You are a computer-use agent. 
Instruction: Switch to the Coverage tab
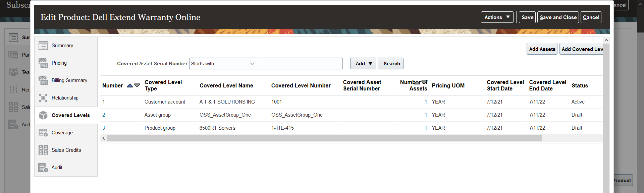(66, 133)
